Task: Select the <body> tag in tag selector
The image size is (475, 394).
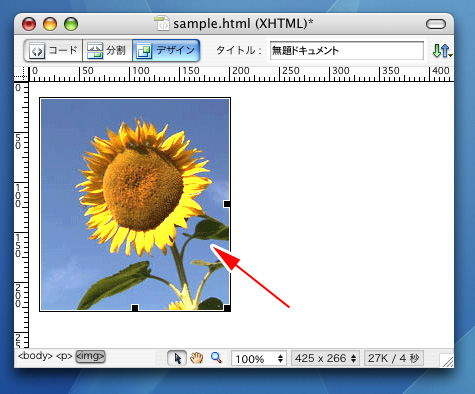Action: 35,356
